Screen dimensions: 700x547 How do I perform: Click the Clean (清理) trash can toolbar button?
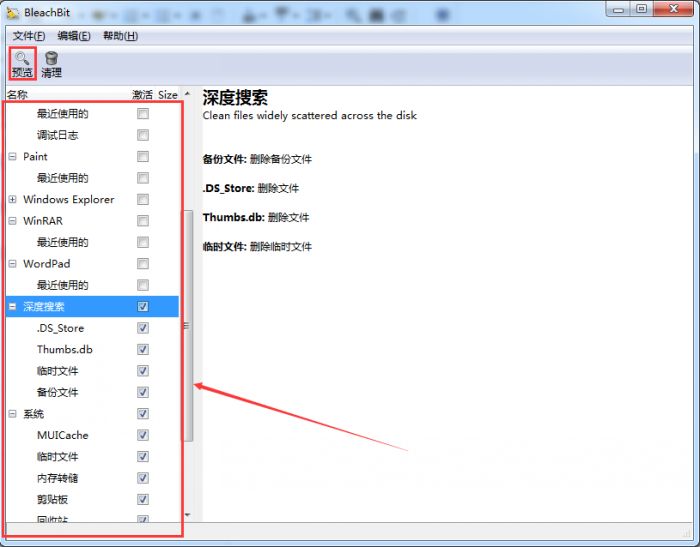click(51, 64)
